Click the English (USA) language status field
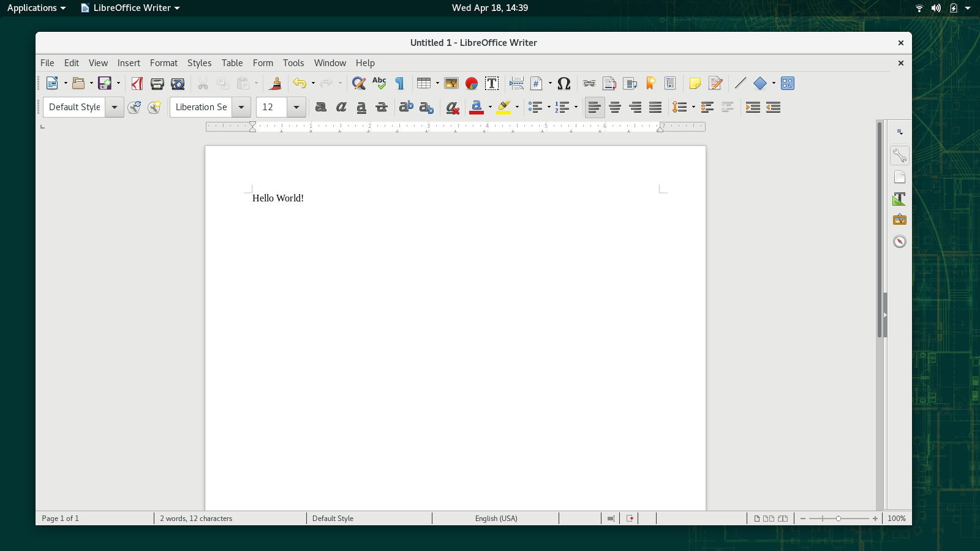 click(496, 519)
